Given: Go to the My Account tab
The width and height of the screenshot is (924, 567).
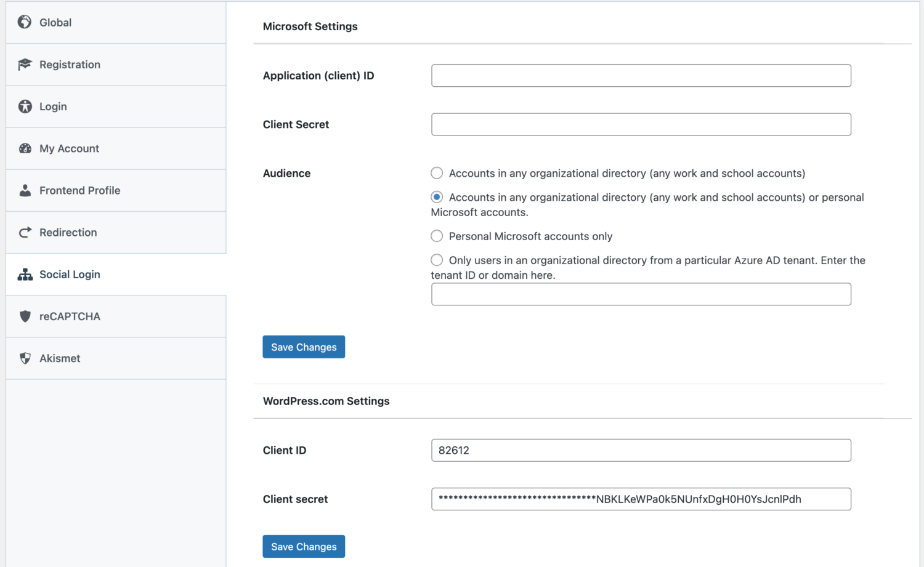Looking at the screenshot, I should coord(116,148).
